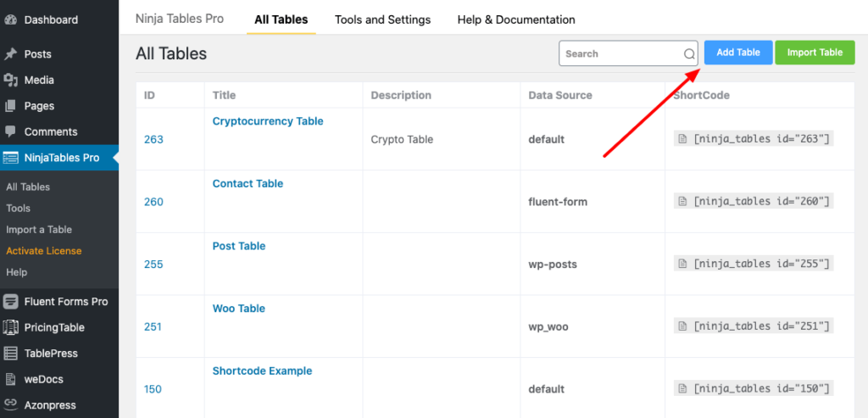Click the TablePress sidebar icon
Screen dimensions: 868x418
click(11, 354)
